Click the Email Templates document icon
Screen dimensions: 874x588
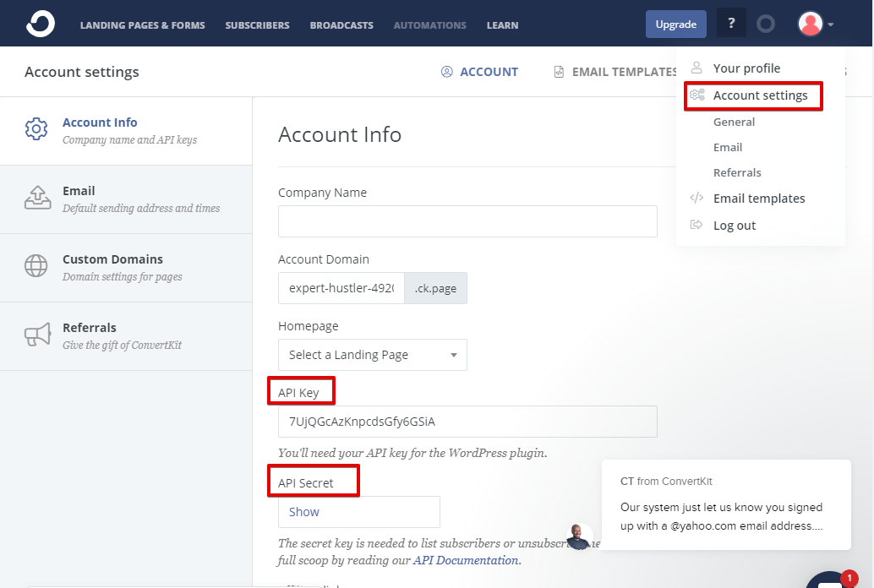[x=559, y=72]
